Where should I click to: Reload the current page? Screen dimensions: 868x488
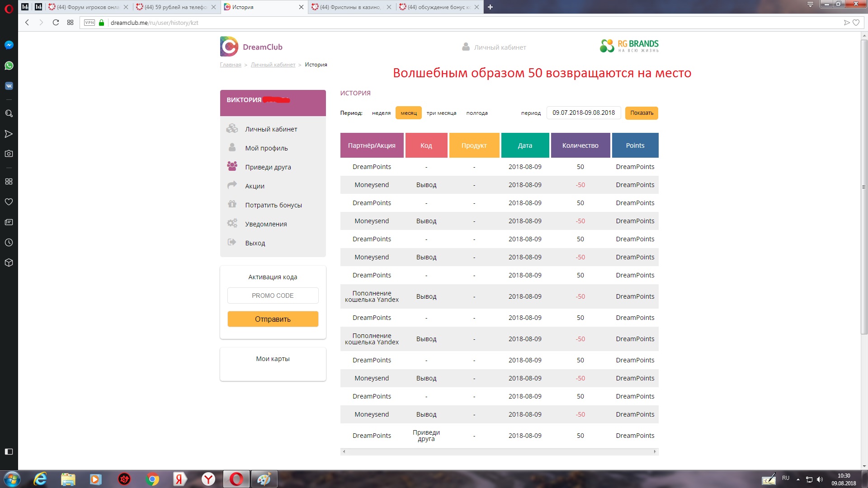point(56,23)
